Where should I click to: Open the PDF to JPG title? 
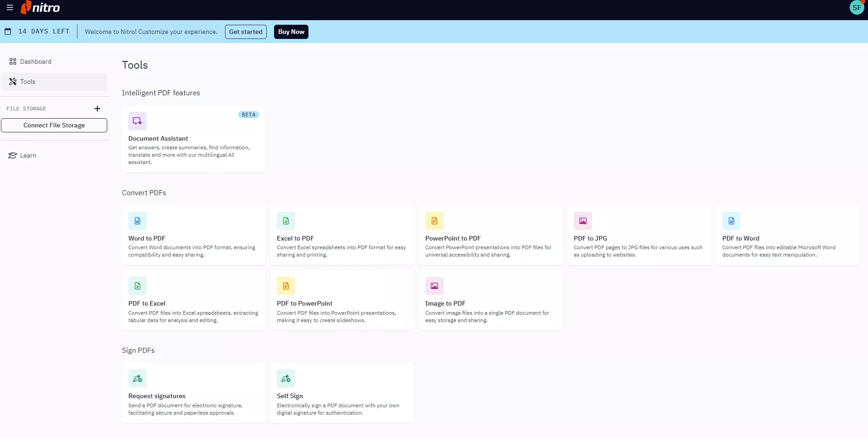(x=590, y=238)
